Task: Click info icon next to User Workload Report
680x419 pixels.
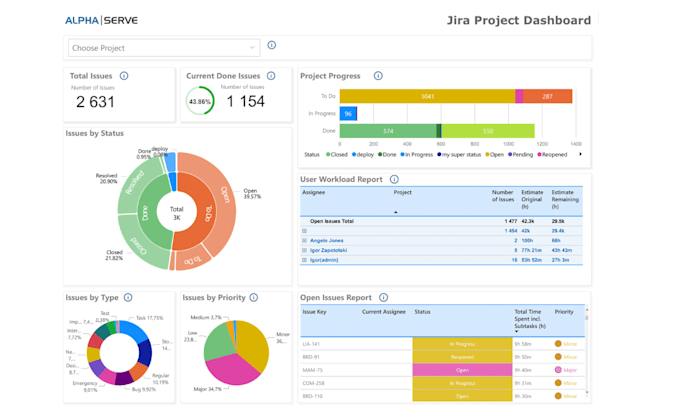Action: coord(394,179)
